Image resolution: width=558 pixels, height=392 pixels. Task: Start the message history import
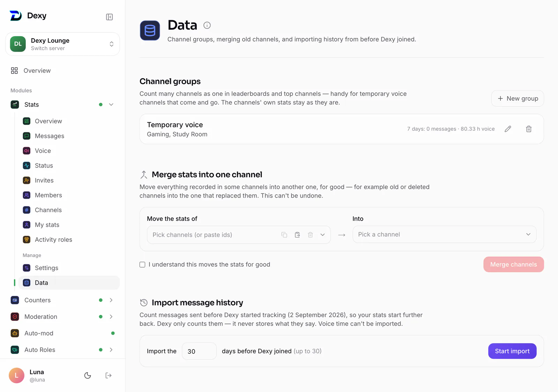pos(512,351)
